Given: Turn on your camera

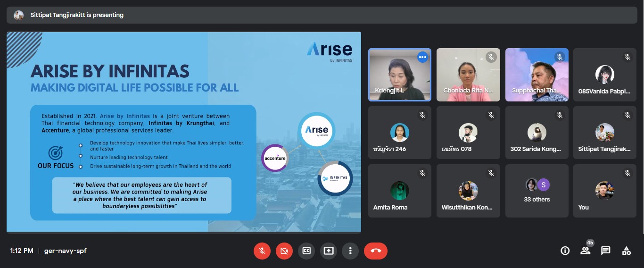Looking at the screenshot, I should coord(284,251).
